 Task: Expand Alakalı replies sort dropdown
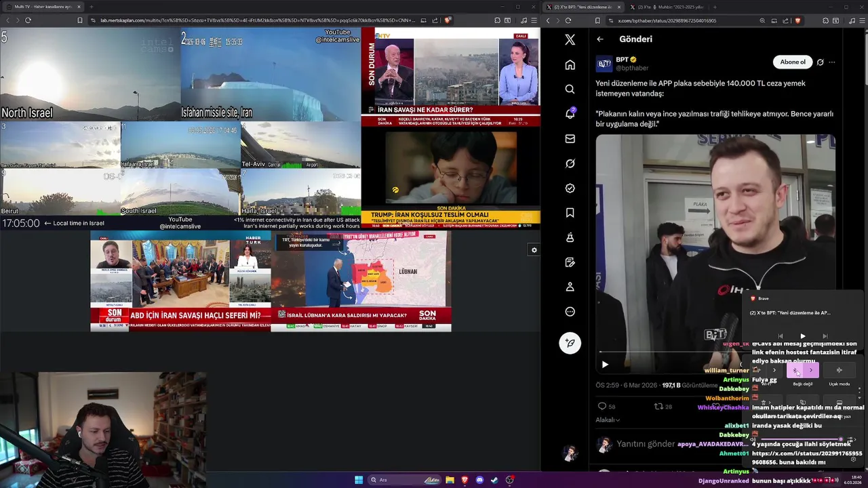pyautogui.click(x=608, y=420)
